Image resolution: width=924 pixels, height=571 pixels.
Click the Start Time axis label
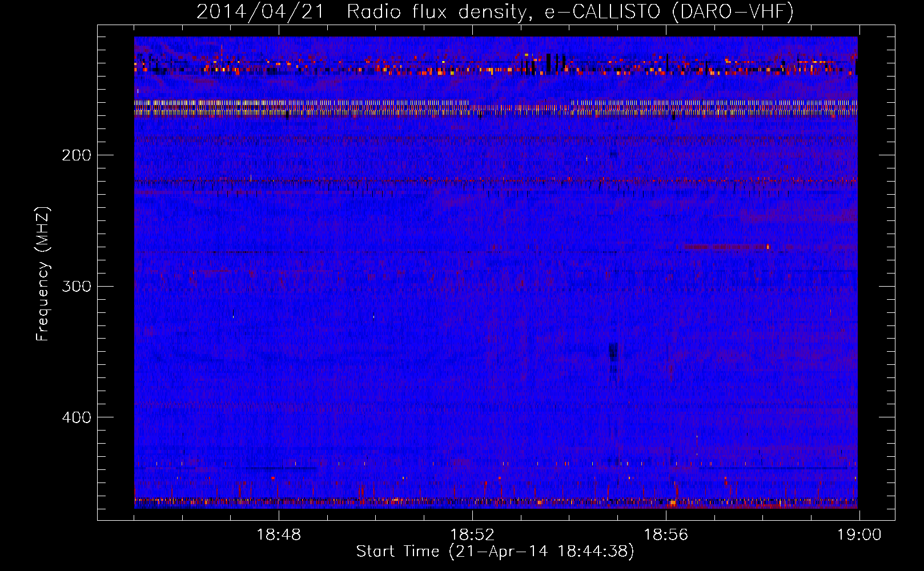(495, 552)
